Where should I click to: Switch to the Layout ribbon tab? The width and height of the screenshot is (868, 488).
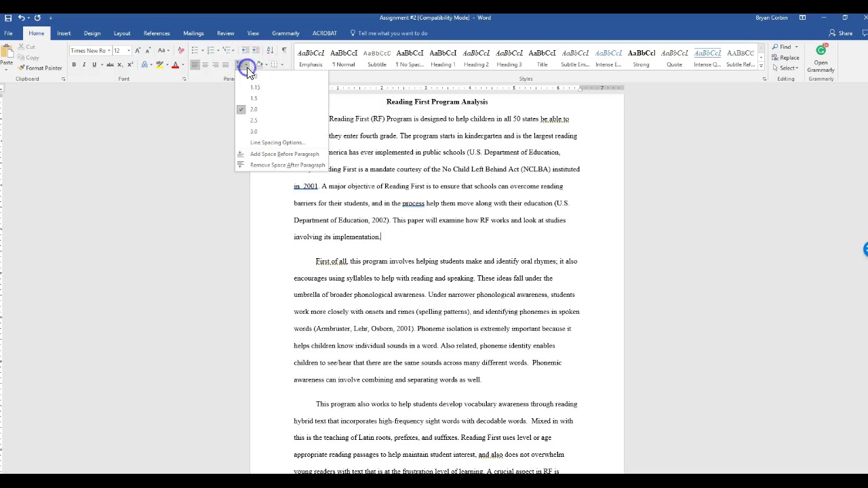pyautogui.click(x=122, y=33)
